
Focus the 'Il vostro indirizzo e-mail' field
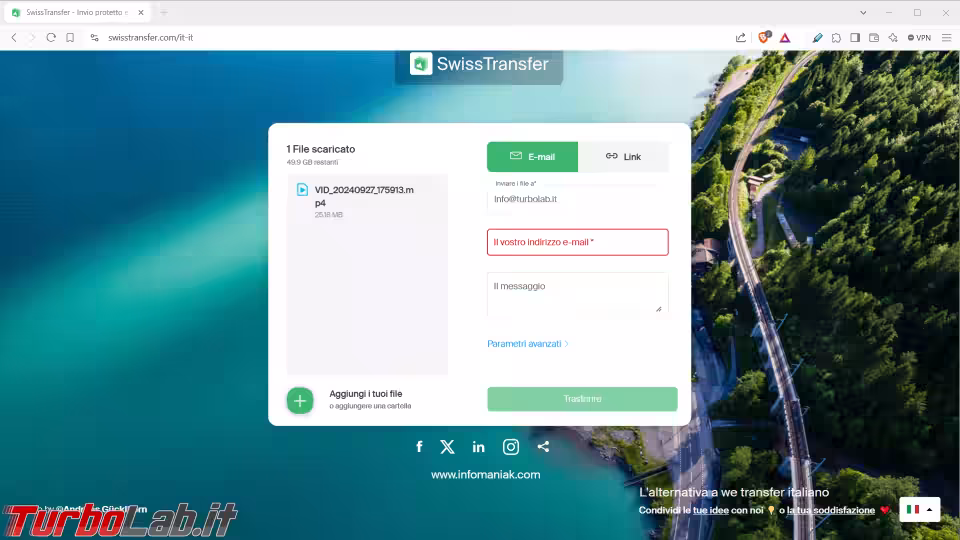tap(577, 242)
